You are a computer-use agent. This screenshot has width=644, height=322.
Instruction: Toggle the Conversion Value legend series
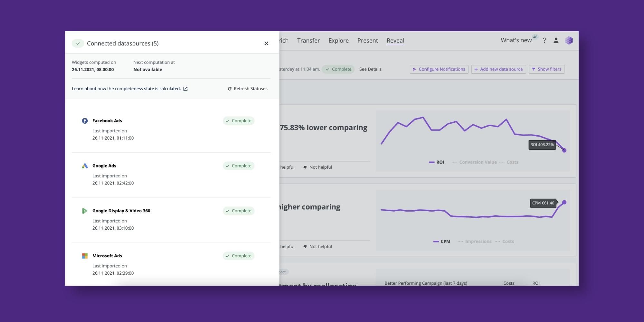point(478,162)
